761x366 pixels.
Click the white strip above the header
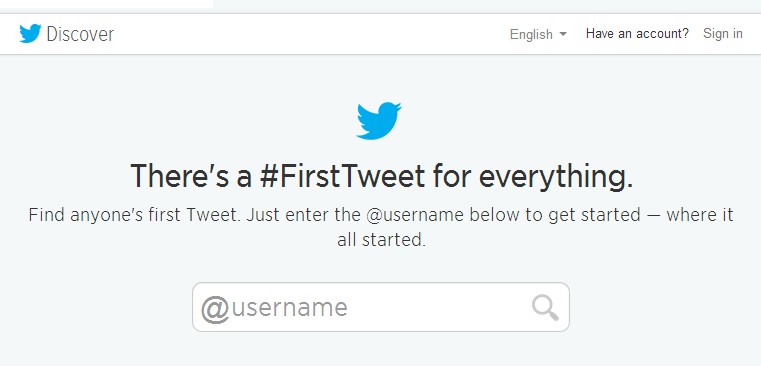click(x=106, y=3)
